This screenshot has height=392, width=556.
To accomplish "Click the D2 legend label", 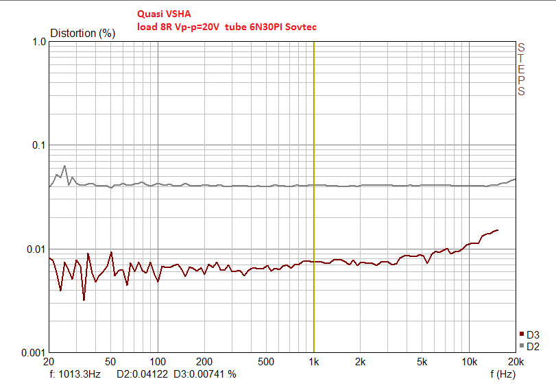I will coord(533,347).
